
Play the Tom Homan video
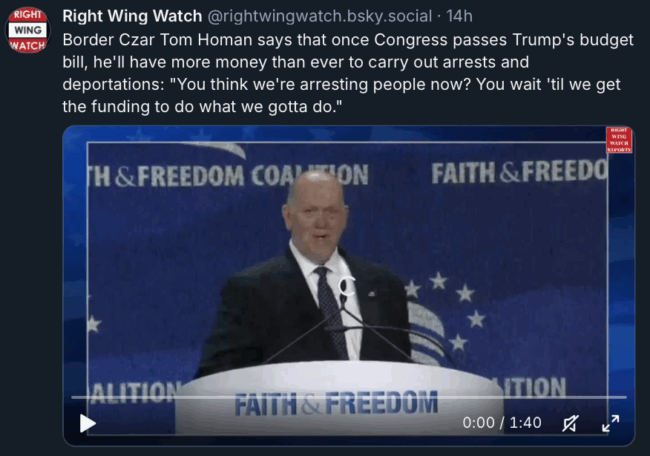point(87,423)
